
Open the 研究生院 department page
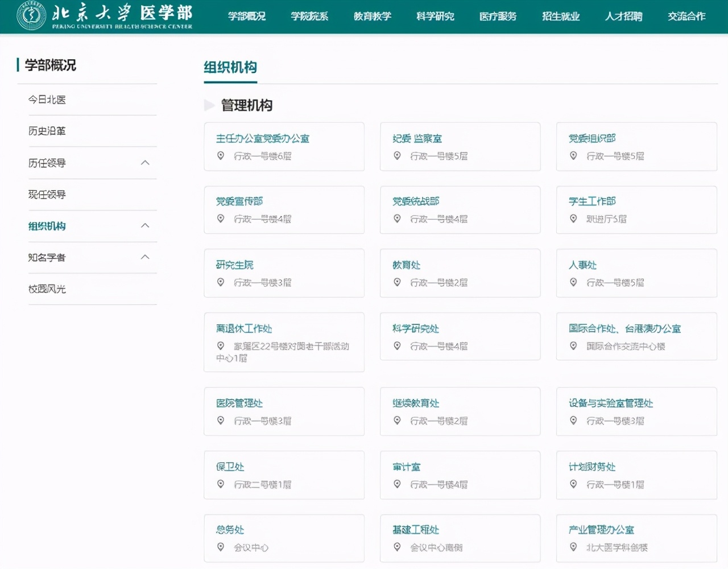[233, 265]
